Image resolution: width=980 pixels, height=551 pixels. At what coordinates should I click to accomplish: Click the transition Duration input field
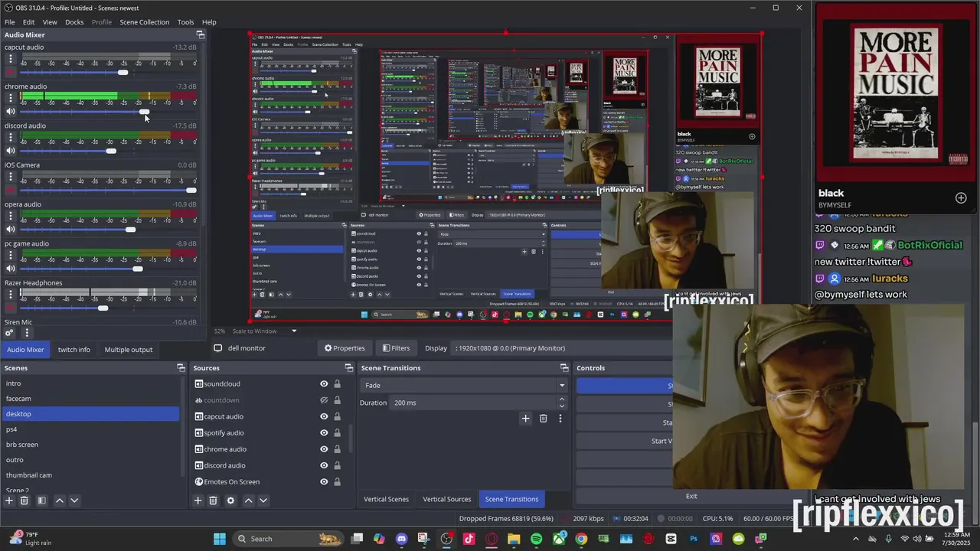pos(474,403)
